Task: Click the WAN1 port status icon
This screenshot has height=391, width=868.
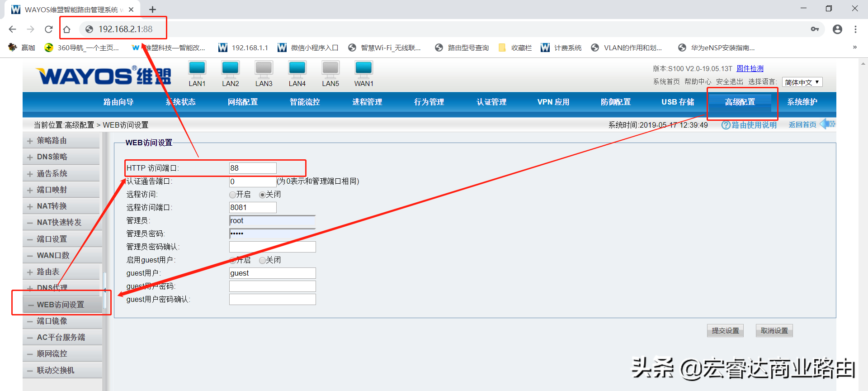Action: [364, 69]
